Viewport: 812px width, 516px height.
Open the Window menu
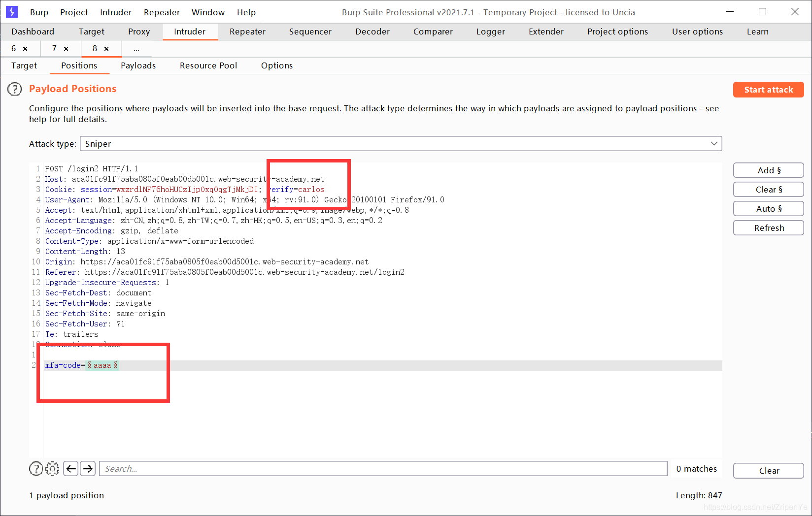[x=208, y=12]
